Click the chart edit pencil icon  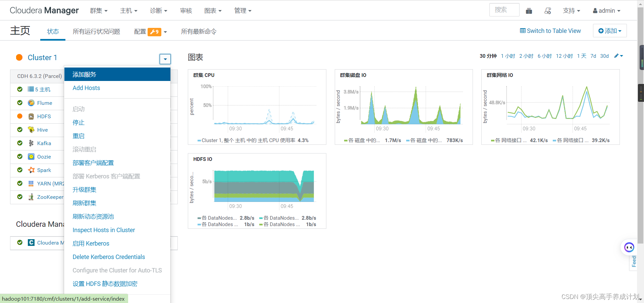[x=616, y=56]
